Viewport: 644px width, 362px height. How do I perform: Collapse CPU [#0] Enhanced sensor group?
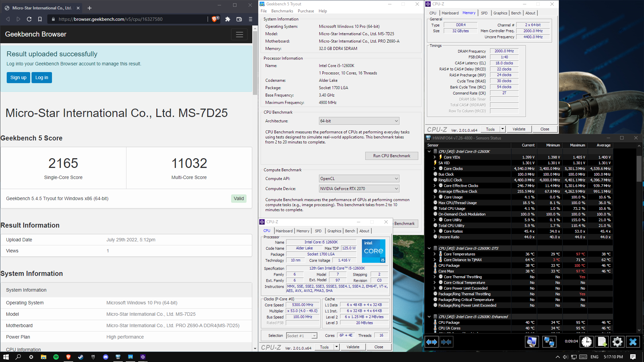point(429,317)
